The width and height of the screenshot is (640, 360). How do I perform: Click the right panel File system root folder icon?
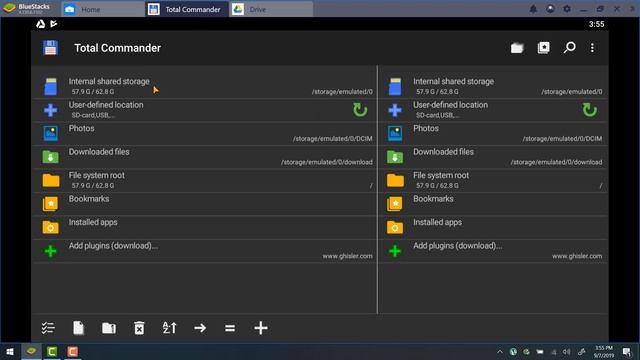[x=395, y=180]
